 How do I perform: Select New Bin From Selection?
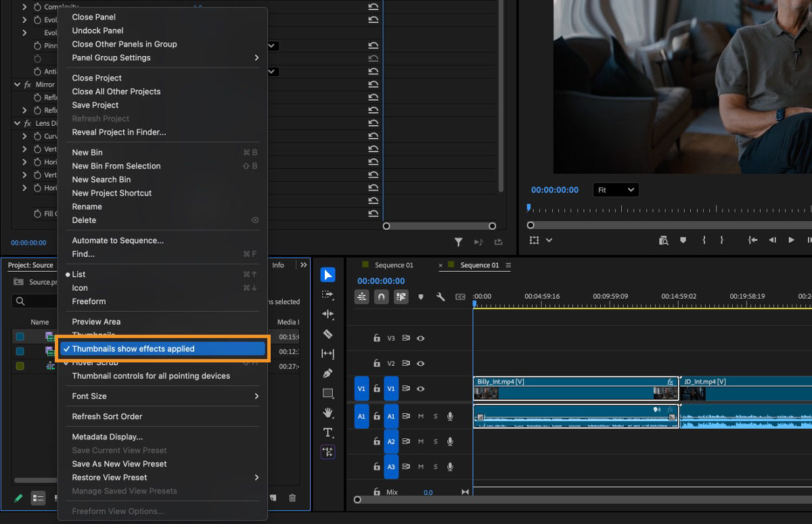point(115,166)
